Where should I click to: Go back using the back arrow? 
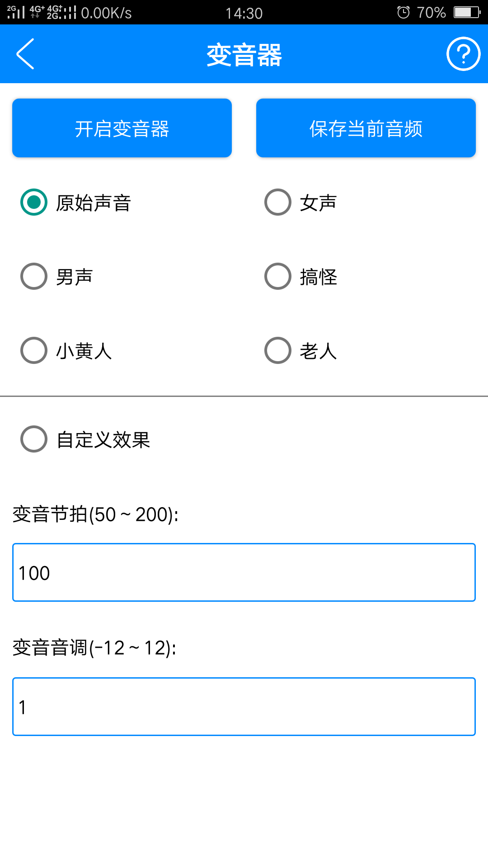point(25,54)
